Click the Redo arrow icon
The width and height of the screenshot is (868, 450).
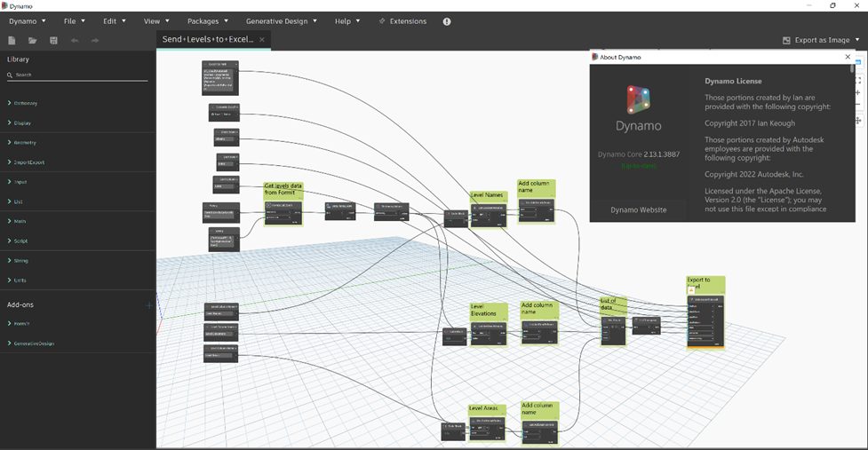coord(95,41)
